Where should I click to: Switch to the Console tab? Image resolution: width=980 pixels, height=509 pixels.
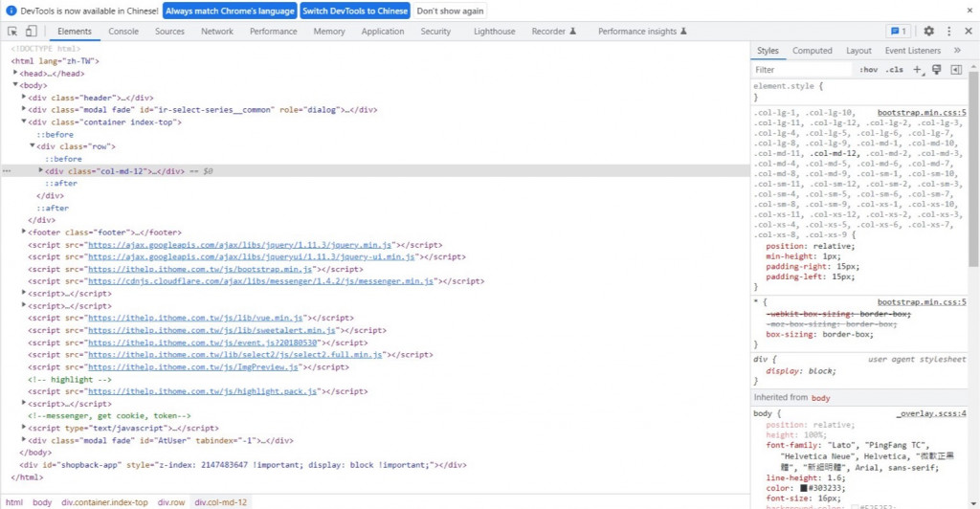pos(123,32)
